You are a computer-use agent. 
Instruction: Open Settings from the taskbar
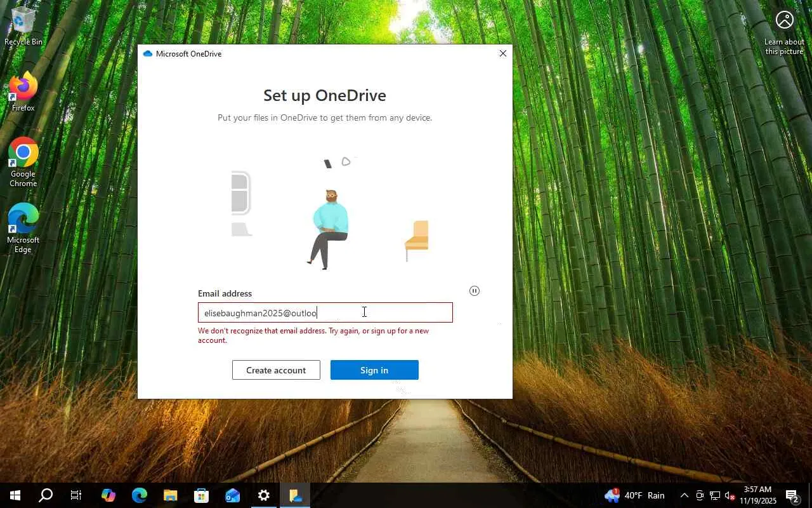coord(263,495)
